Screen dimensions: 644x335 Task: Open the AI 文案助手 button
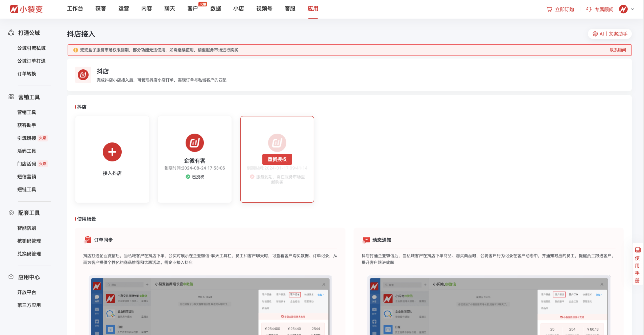610,34
